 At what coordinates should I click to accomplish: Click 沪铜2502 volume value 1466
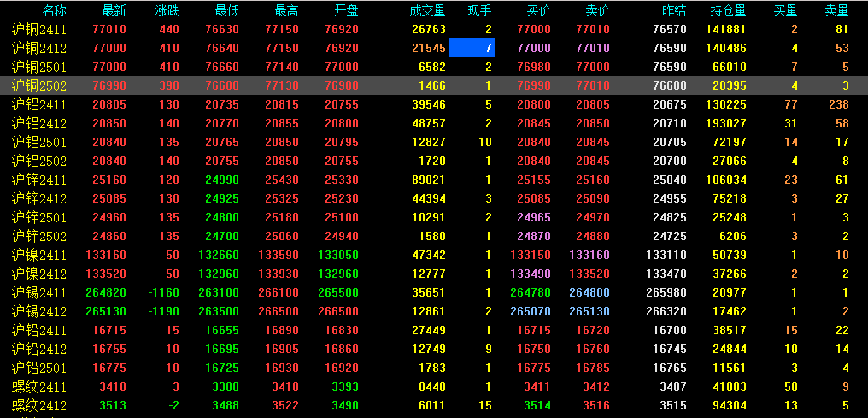431,85
